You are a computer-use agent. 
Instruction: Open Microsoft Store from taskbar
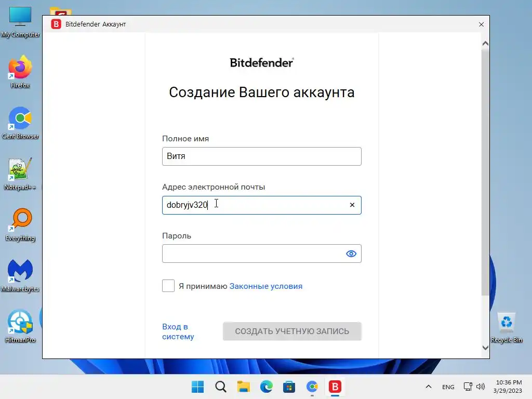(x=289, y=387)
